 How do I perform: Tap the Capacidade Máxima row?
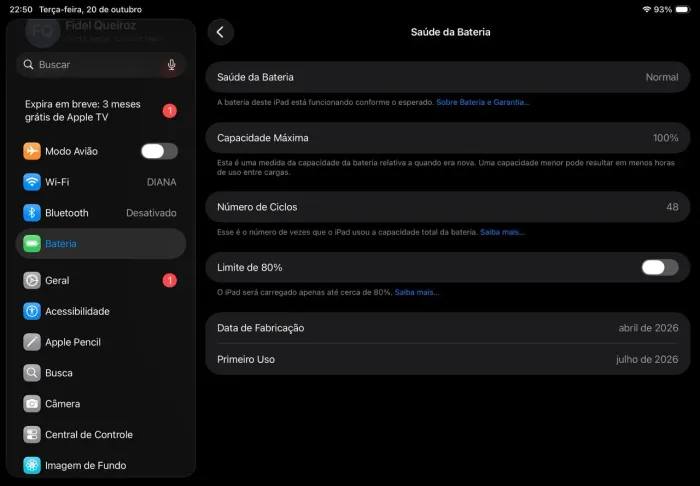pos(448,138)
